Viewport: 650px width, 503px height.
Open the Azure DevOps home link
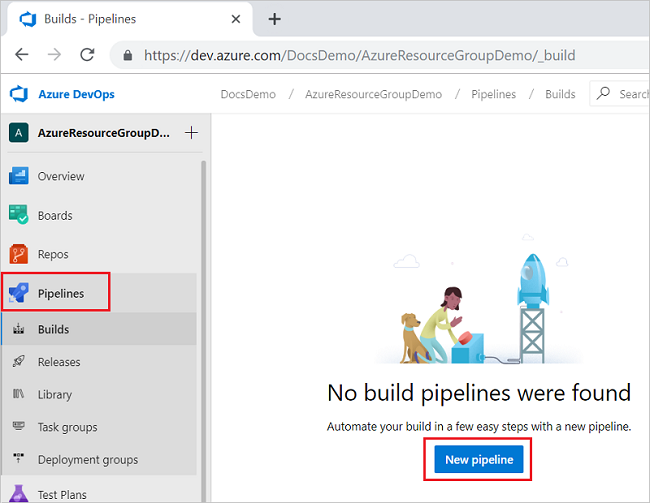coord(76,94)
